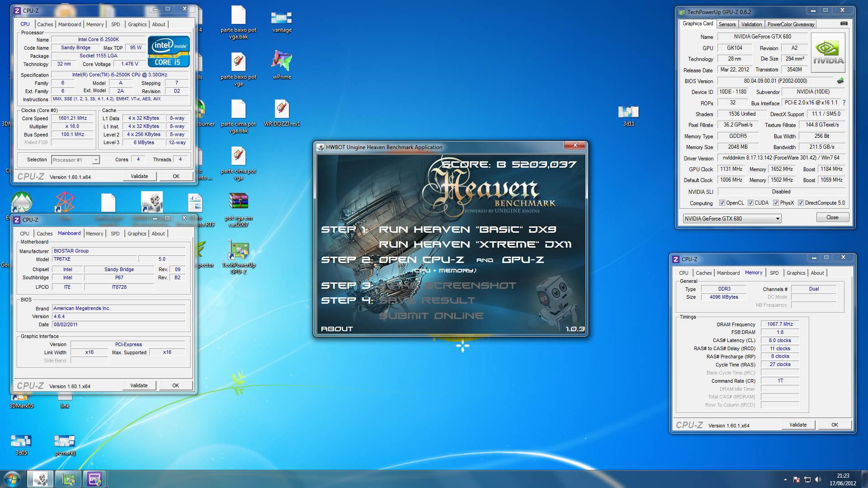
Task: Select the Heaven benchmark robot taskbar icon
Action: [x=40, y=479]
